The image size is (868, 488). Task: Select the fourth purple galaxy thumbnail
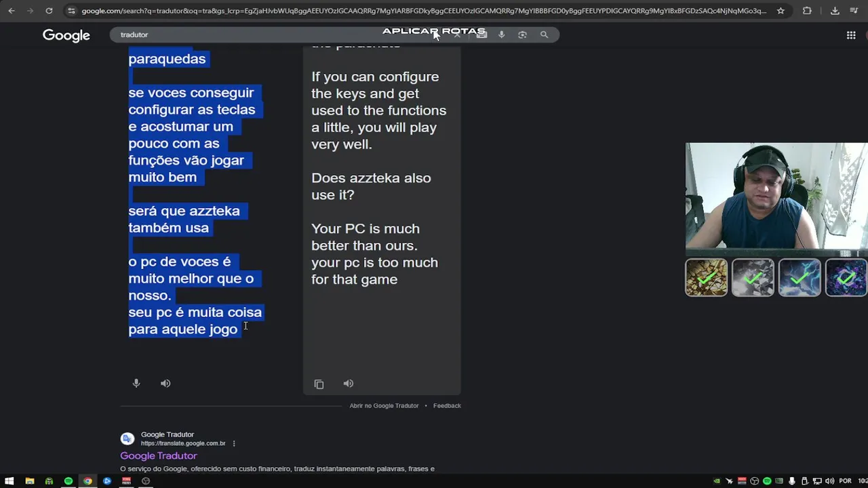click(x=846, y=278)
